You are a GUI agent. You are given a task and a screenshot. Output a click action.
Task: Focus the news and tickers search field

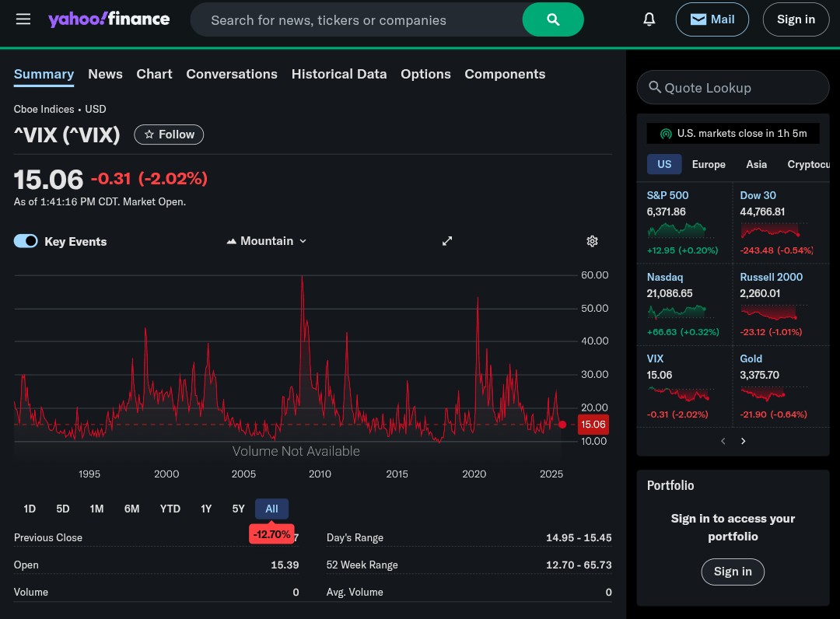click(356, 19)
